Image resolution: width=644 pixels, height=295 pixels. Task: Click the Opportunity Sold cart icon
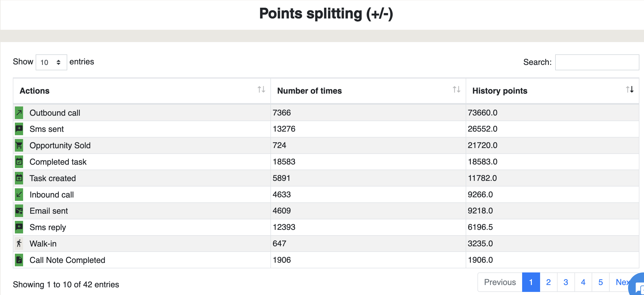[19, 145]
